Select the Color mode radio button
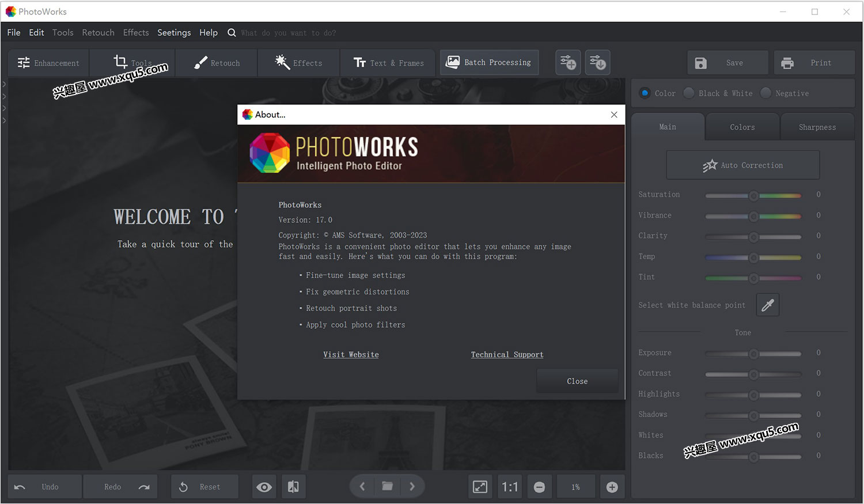Screen dimensions: 864x504 (645, 93)
